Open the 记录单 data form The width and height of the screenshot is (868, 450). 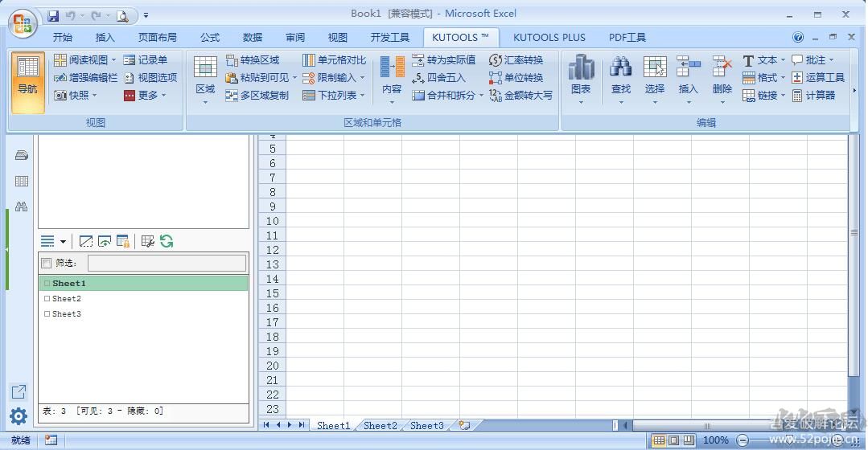click(146, 59)
